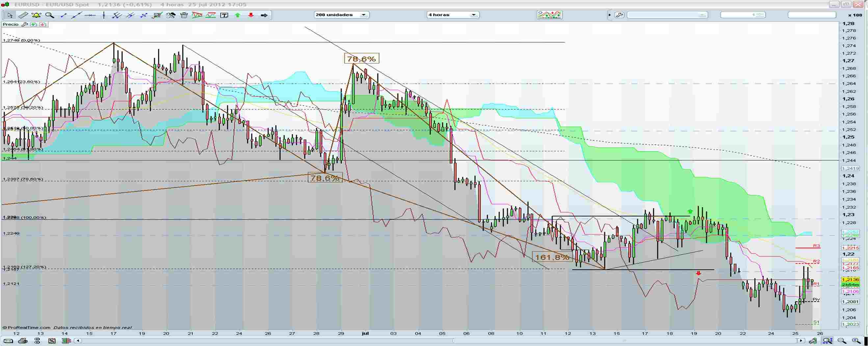Toggle the red sell arrow marker tool

point(251,15)
